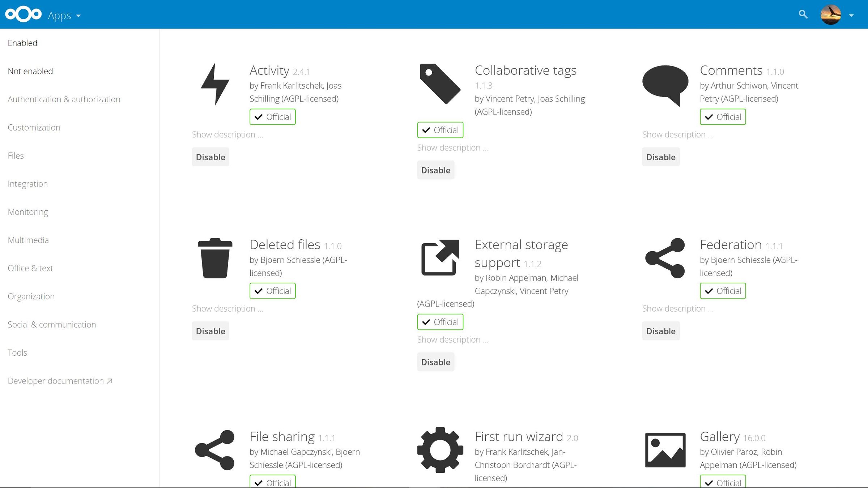Click the Collaborative tags label icon
Image resolution: width=868 pixels, height=488 pixels.
tap(439, 84)
